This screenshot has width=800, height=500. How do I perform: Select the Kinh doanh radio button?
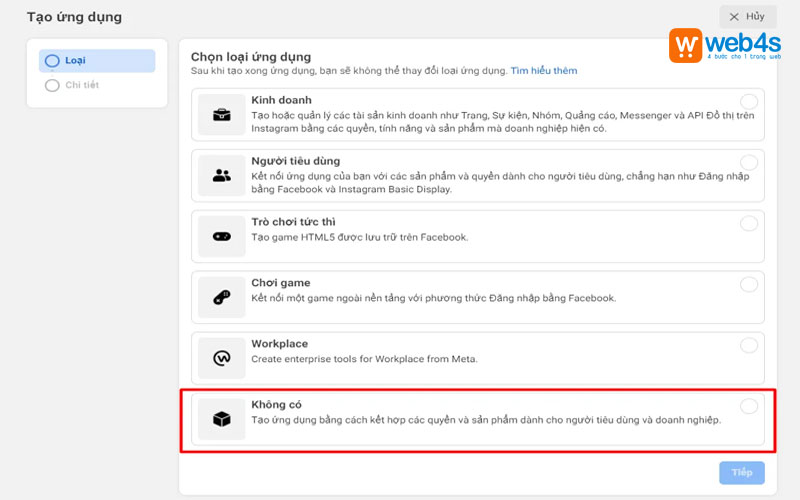(749, 102)
